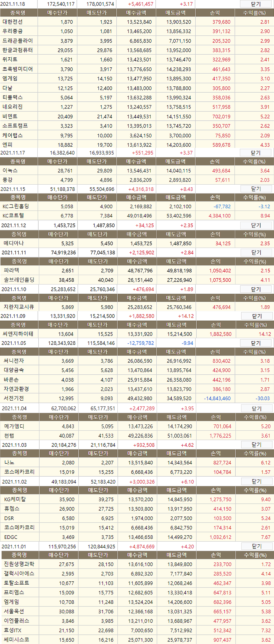Select the 2021.11.01 date cell
The image size is (274, 644).
point(14,546)
